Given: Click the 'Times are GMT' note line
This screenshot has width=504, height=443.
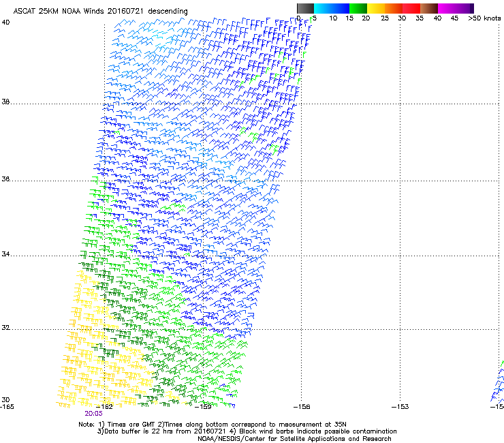Looking at the screenshot, I should [212, 425].
